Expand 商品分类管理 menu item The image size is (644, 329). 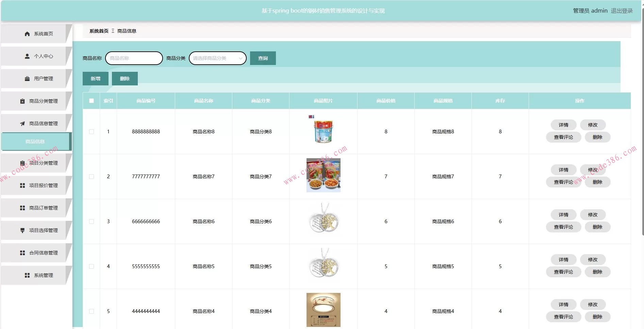36,101
